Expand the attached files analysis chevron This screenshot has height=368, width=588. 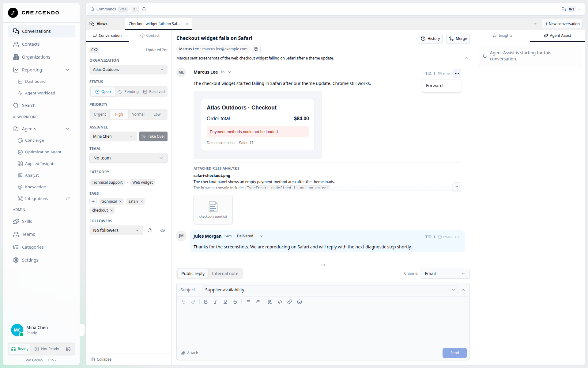(457, 187)
